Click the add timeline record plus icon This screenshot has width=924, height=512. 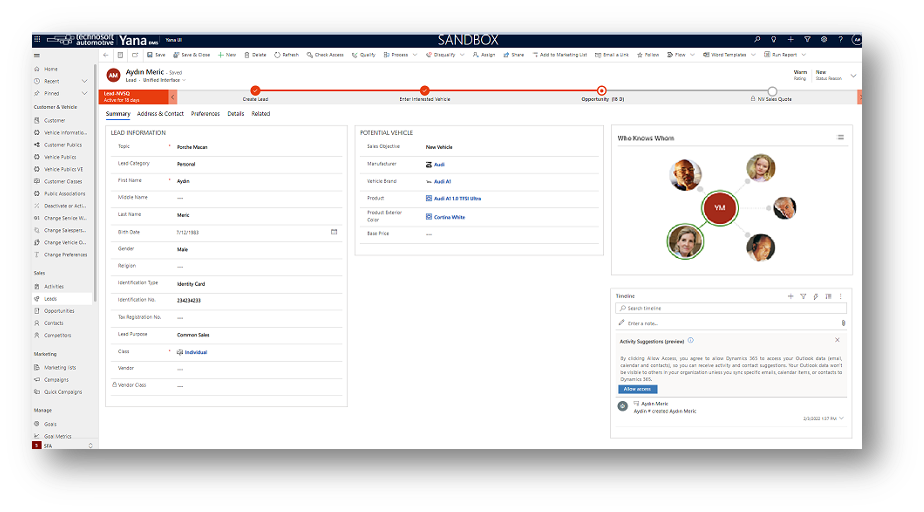click(x=790, y=296)
